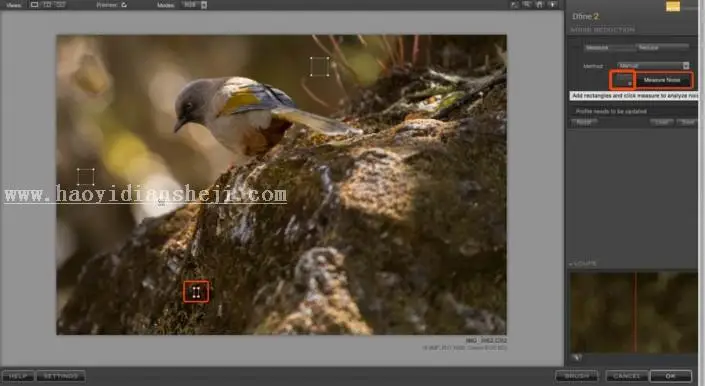
Task: Click the Load profile button
Action: tap(662, 122)
